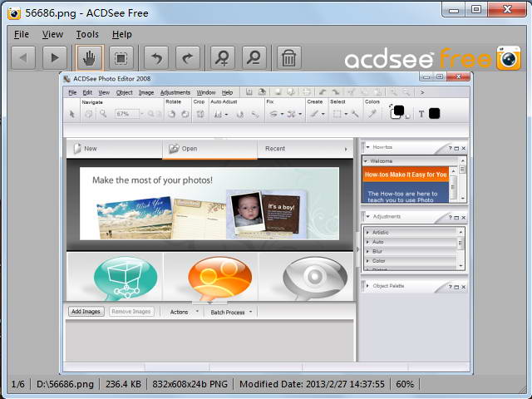Switch to the Open tab
The height and width of the screenshot is (399, 532).
pos(209,149)
